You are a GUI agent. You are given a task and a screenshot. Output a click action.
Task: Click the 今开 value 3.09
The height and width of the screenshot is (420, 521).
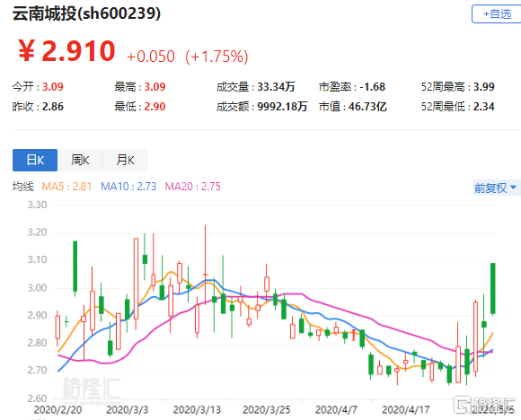point(52,87)
